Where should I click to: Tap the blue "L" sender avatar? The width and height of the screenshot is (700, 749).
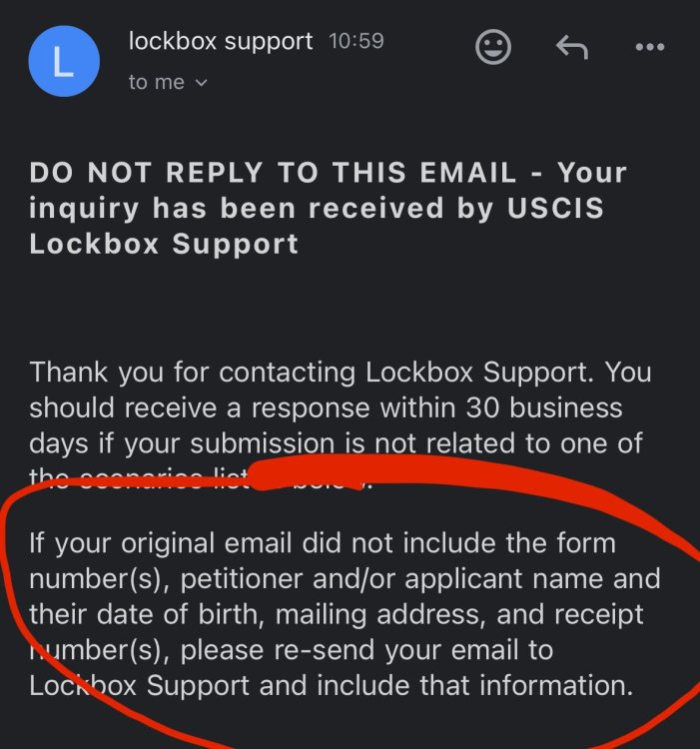64,62
